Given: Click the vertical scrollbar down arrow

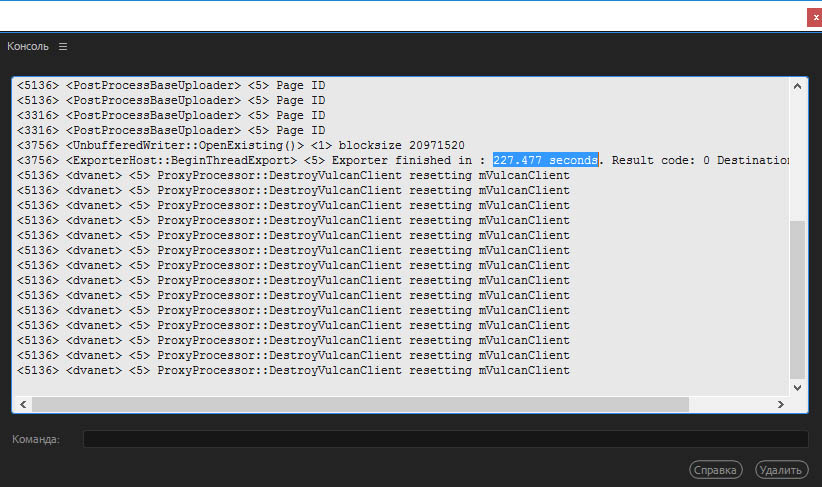Looking at the screenshot, I should pos(798,387).
